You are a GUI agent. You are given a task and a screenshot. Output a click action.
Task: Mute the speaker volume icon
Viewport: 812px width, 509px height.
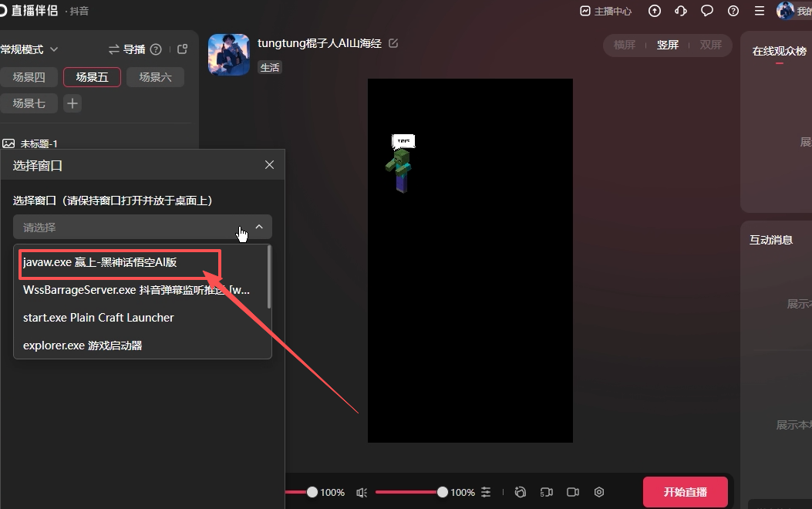pos(362,492)
